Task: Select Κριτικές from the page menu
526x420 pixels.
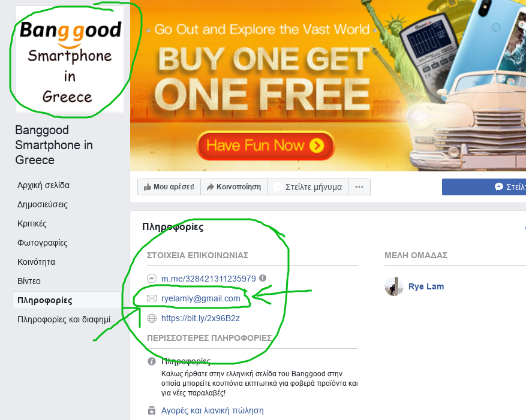Action: coord(32,223)
